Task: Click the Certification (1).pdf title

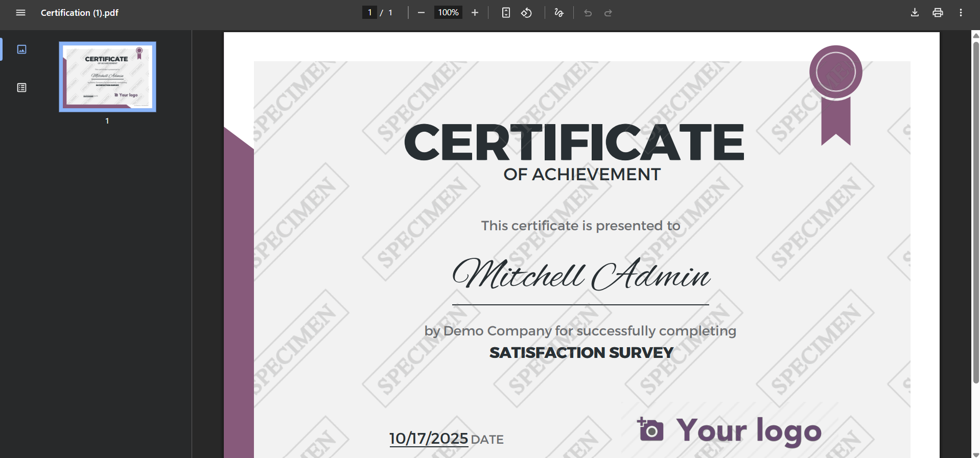Action: 80,13
